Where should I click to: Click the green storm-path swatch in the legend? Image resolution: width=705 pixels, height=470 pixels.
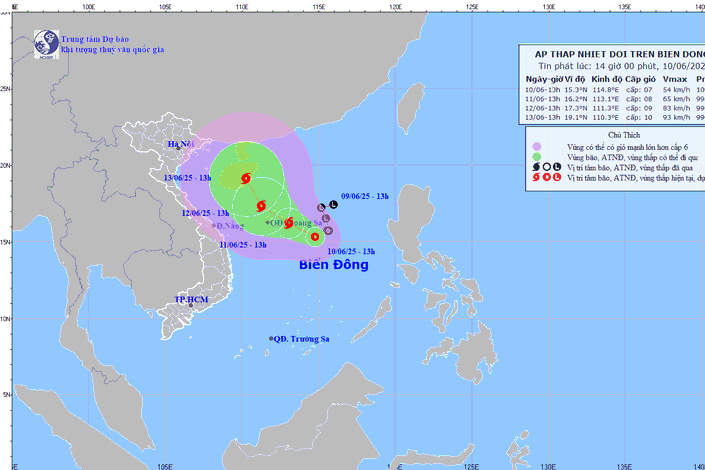[538, 154]
